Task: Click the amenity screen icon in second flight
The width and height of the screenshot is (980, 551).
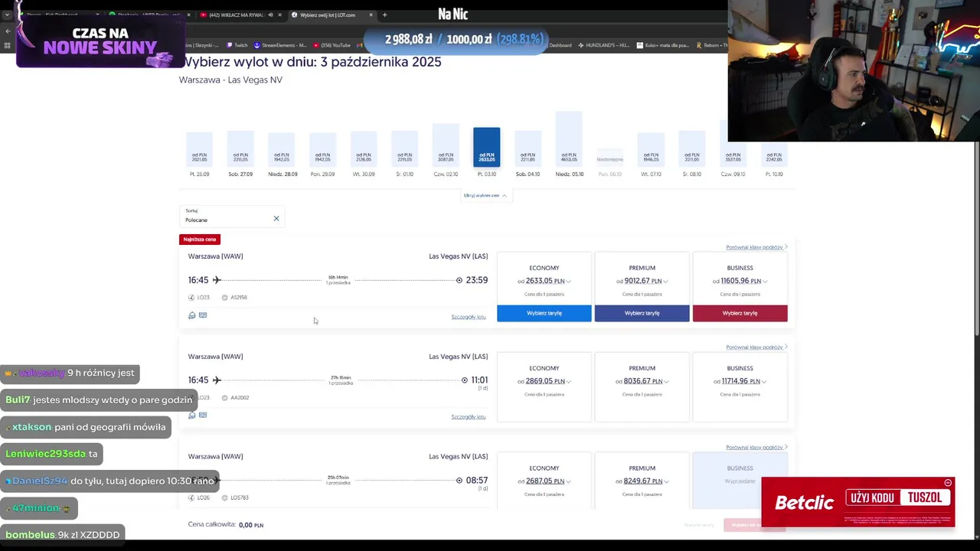Action: pos(203,415)
